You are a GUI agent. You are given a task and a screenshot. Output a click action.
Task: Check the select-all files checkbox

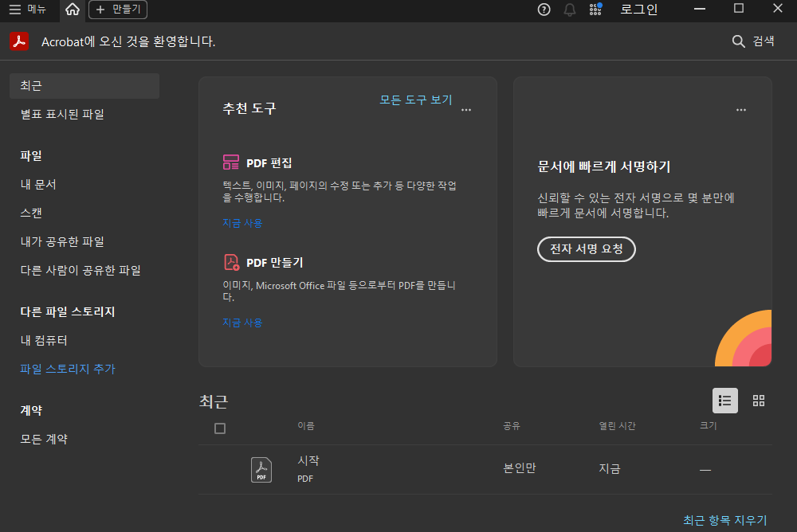(220, 428)
